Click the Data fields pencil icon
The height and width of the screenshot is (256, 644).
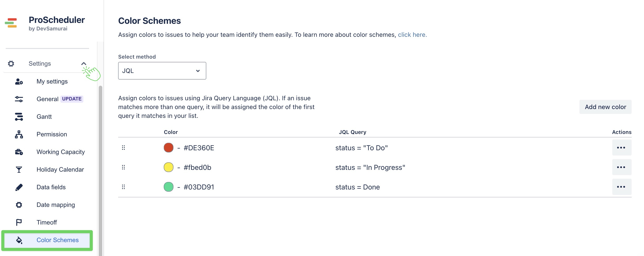click(19, 187)
